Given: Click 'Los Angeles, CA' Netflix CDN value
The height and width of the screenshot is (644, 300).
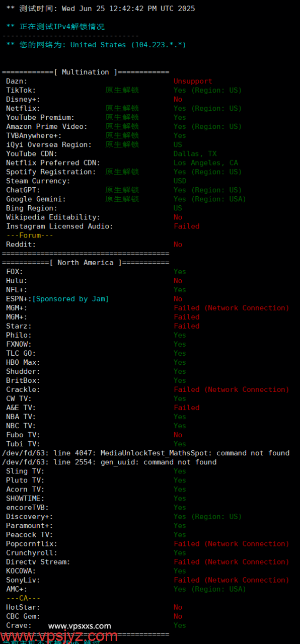Looking at the screenshot, I should [x=206, y=163].
